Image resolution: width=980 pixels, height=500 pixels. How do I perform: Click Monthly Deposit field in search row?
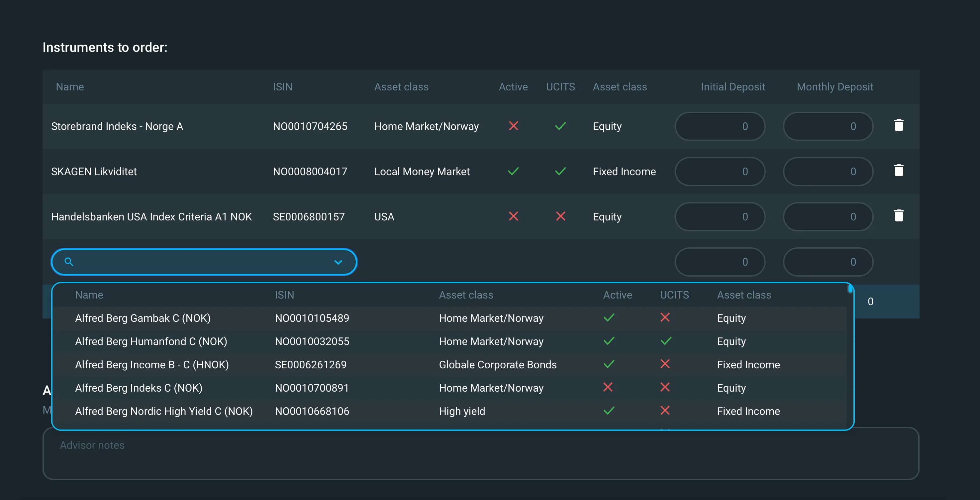click(828, 262)
